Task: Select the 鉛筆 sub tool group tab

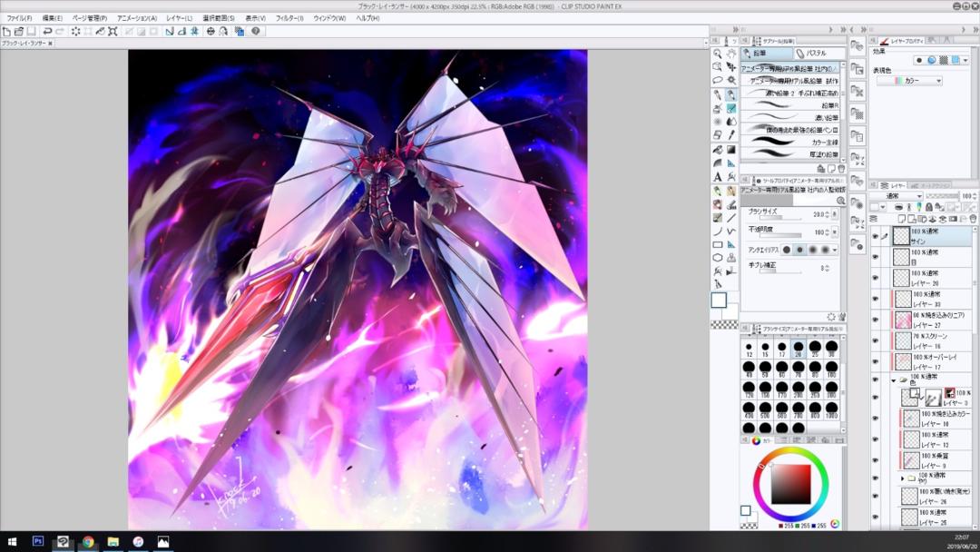Action: click(x=766, y=54)
